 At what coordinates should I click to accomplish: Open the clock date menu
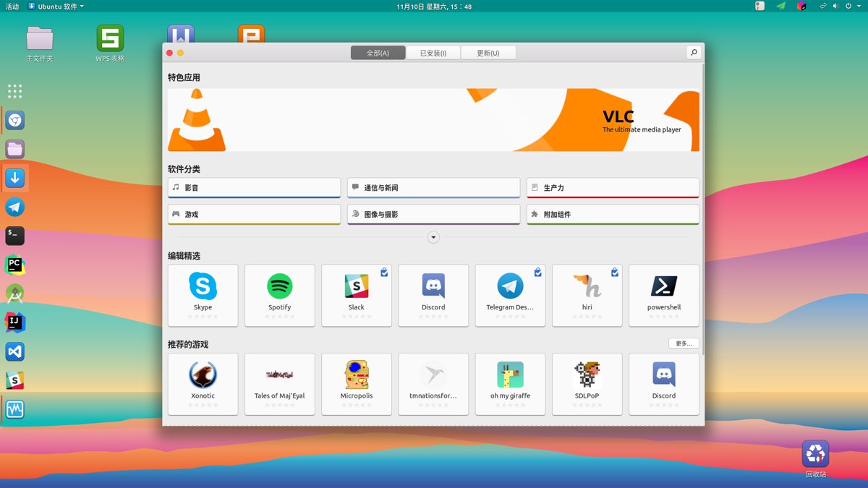click(x=434, y=7)
